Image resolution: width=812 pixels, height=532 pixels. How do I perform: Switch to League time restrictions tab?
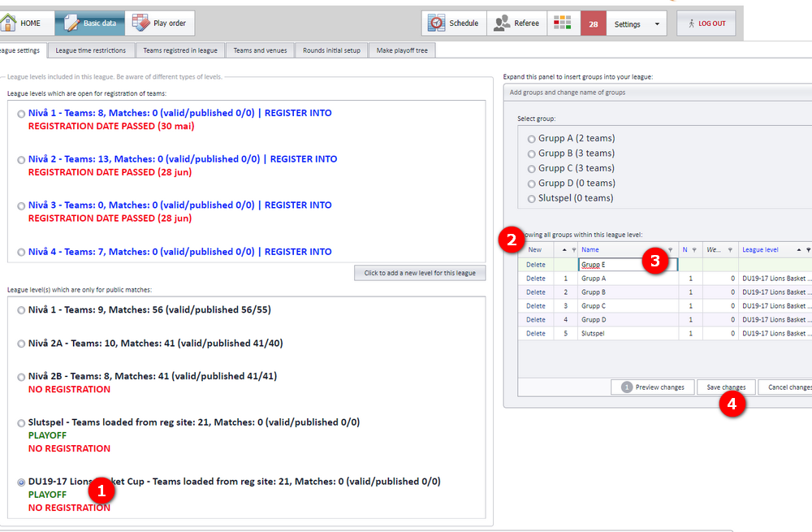[91, 50]
